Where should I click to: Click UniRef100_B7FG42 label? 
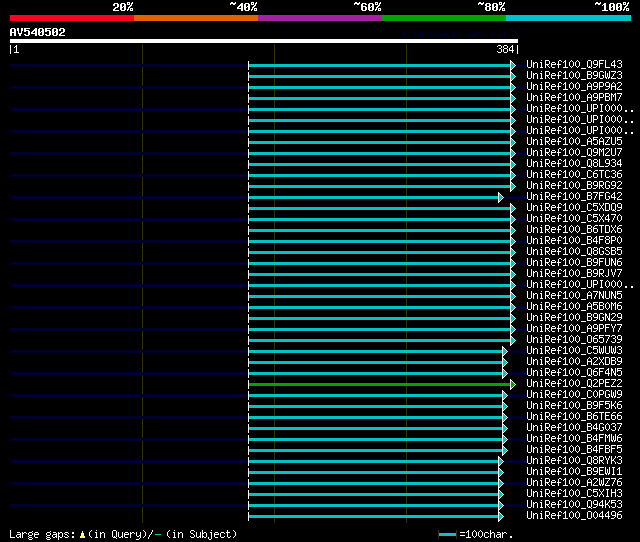(574, 197)
